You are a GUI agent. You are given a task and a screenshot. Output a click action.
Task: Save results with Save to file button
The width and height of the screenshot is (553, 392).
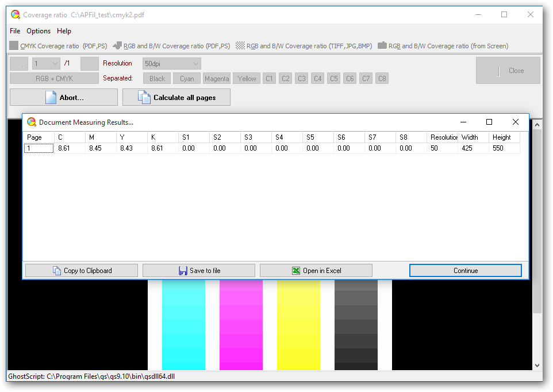click(x=199, y=271)
